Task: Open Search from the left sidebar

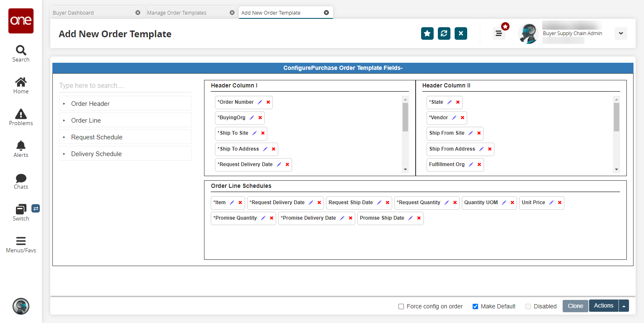Action: (21, 54)
